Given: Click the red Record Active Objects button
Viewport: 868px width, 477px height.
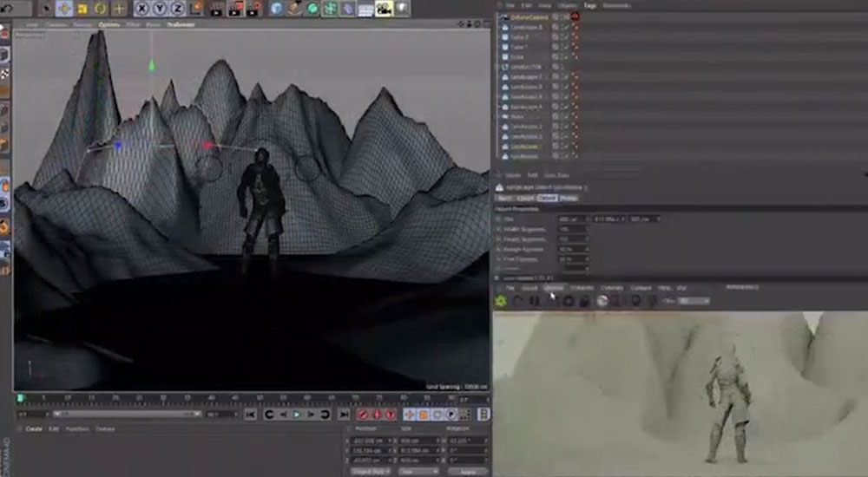Looking at the screenshot, I should (x=364, y=415).
